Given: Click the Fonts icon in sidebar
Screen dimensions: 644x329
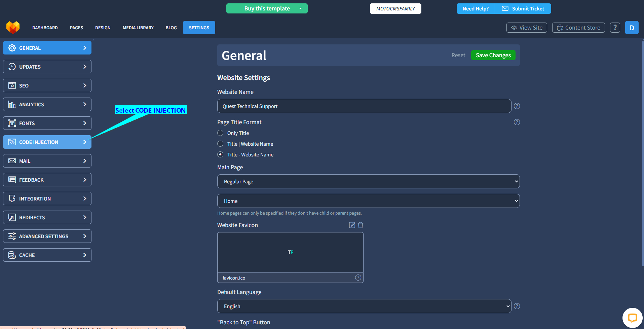Looking at the screenshot, I should pyautogui.click(x=12, y=123).
